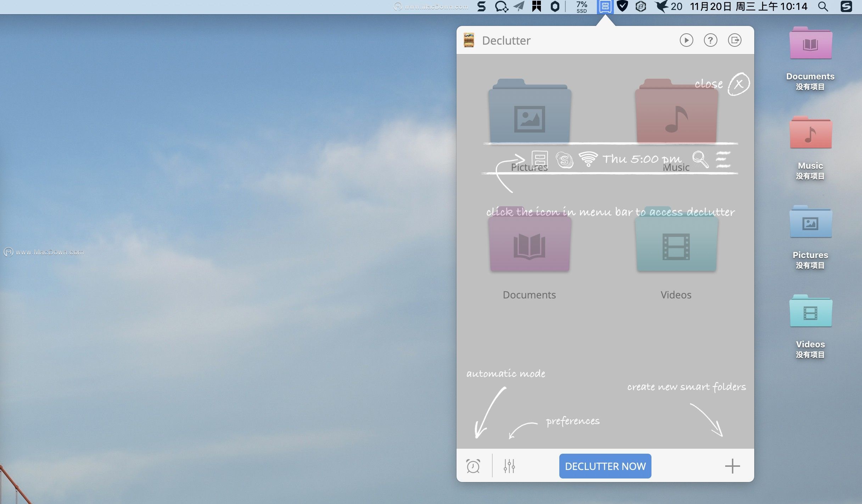Click the Declutter quit/exit icon
The height and width of the screenshot is (504, 862).
(734, 40)
